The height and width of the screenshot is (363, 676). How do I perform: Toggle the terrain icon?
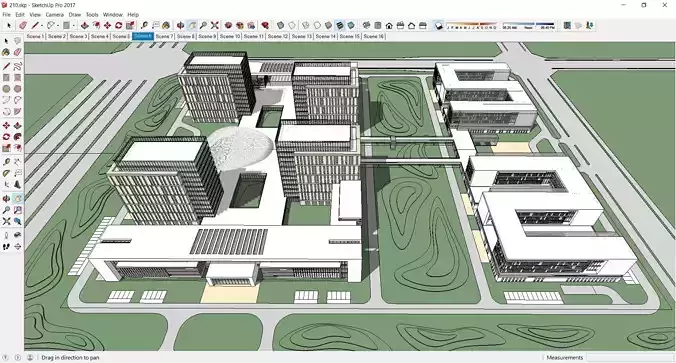click(578, 25)
